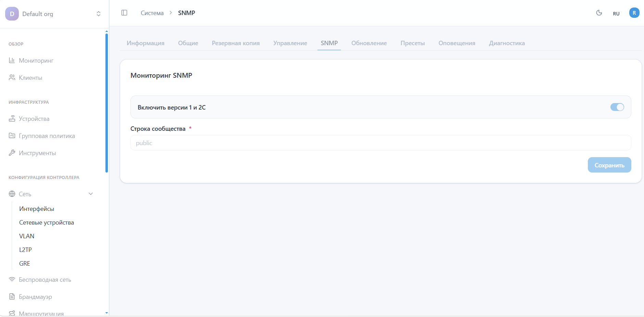Change the language via RU selector
The width and height of the screenshot is (644, 317).
click(x=616, y=14)
